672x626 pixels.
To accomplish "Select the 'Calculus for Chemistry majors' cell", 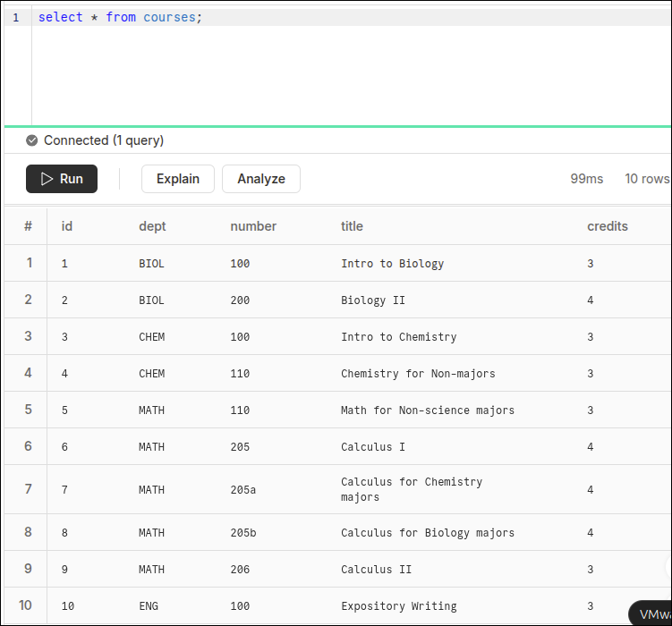I will [412, 489].
